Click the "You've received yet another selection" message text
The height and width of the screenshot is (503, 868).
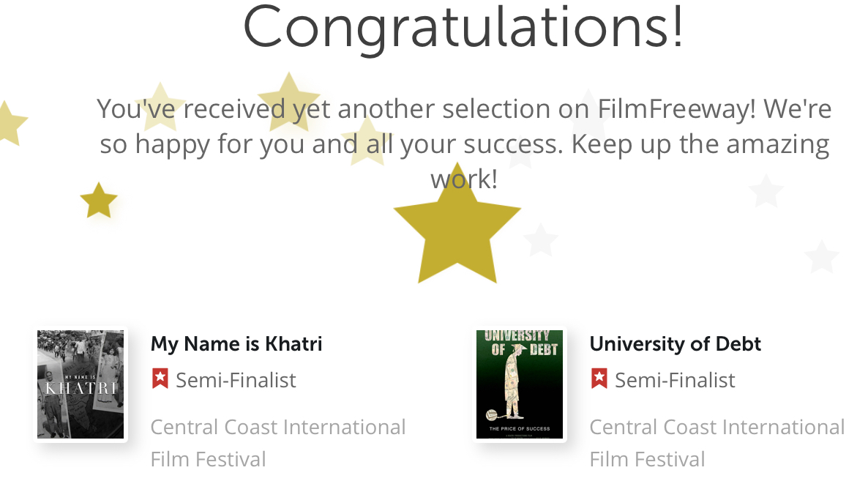(x=464, y=143)
